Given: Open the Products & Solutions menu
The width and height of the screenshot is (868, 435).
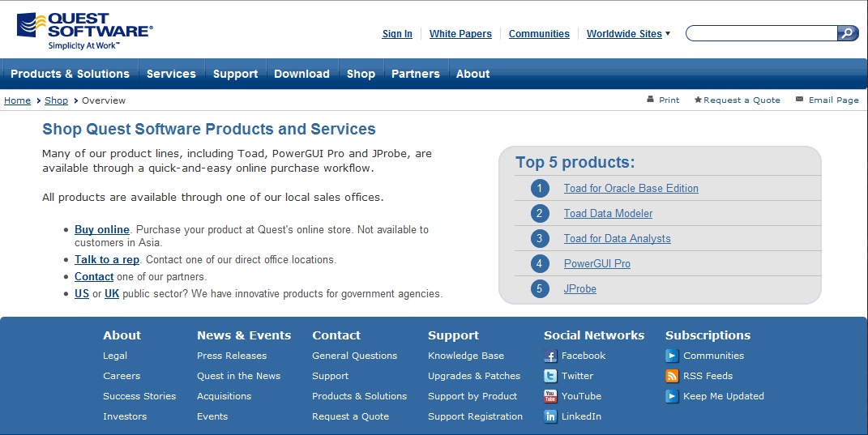Looking at the screenshot, I should (70, 74).
